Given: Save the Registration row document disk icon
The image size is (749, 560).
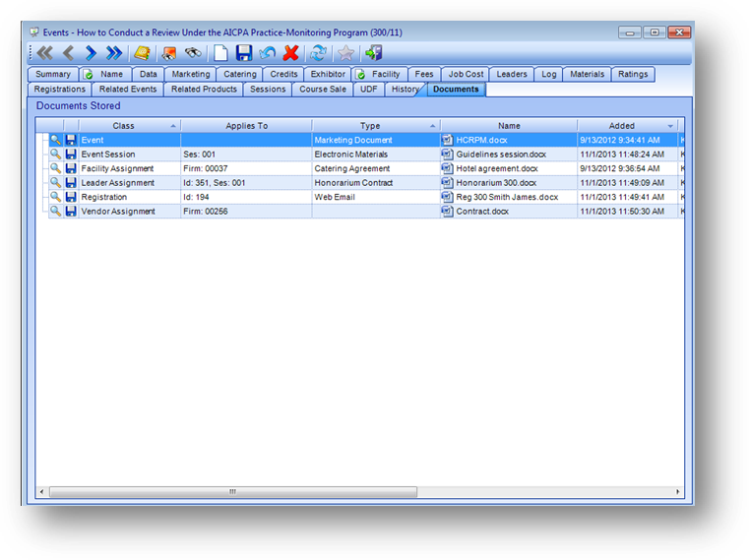Looking at the screenshot, I should click(71, 197).
